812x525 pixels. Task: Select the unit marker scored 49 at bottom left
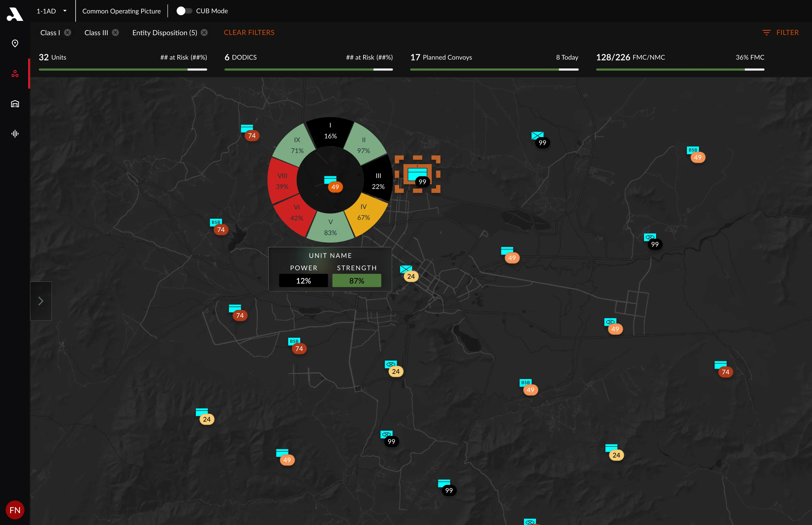285,458
